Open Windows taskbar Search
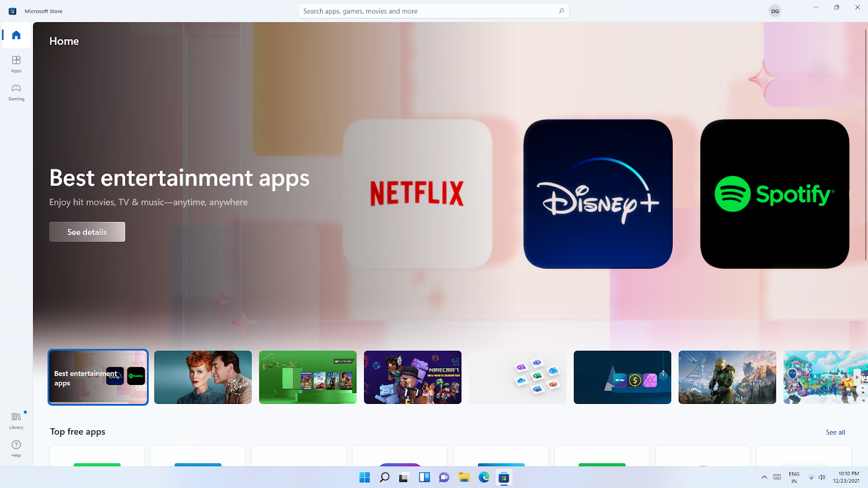The width and height of the screenshot is (868, 488). [x=385, y=478]
